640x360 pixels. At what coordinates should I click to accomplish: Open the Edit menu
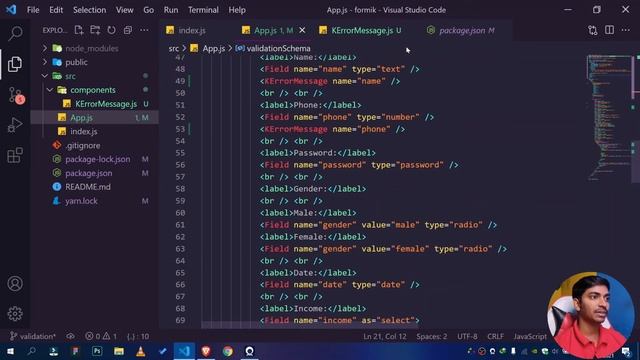point(56,10)
